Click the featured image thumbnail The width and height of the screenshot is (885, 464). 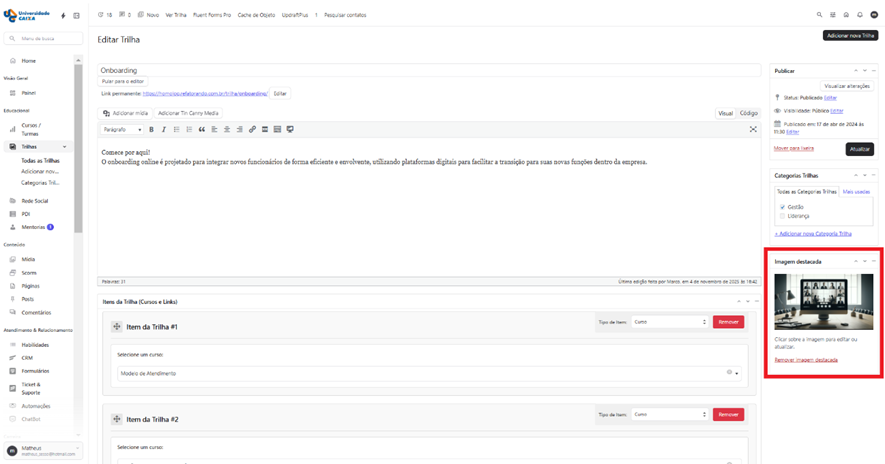tap(823, 302)
